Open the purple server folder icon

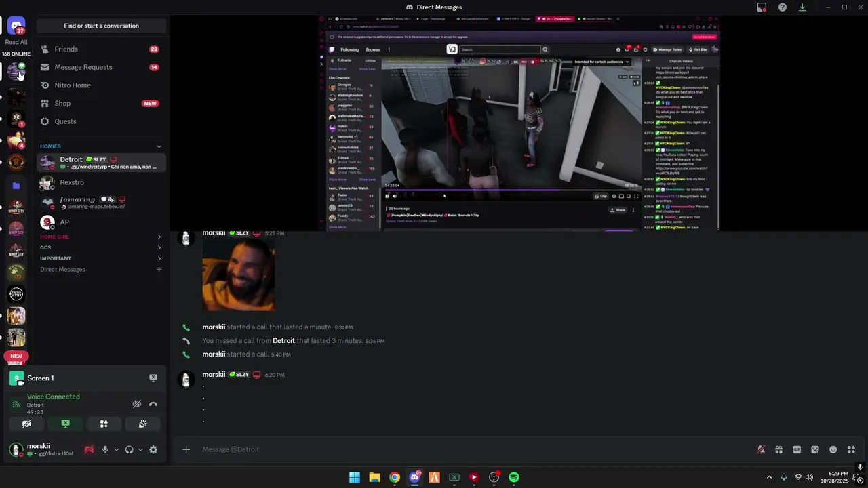pyautogui.click(x=16, y=186)
